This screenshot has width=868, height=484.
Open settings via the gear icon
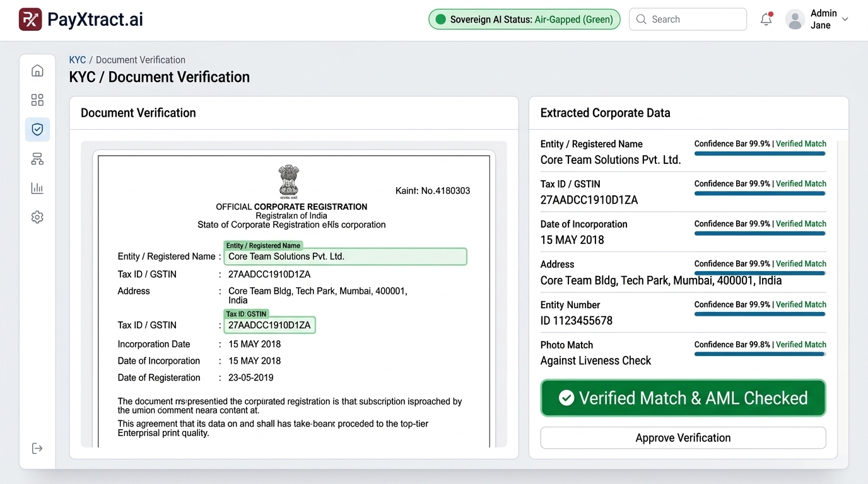37,217
